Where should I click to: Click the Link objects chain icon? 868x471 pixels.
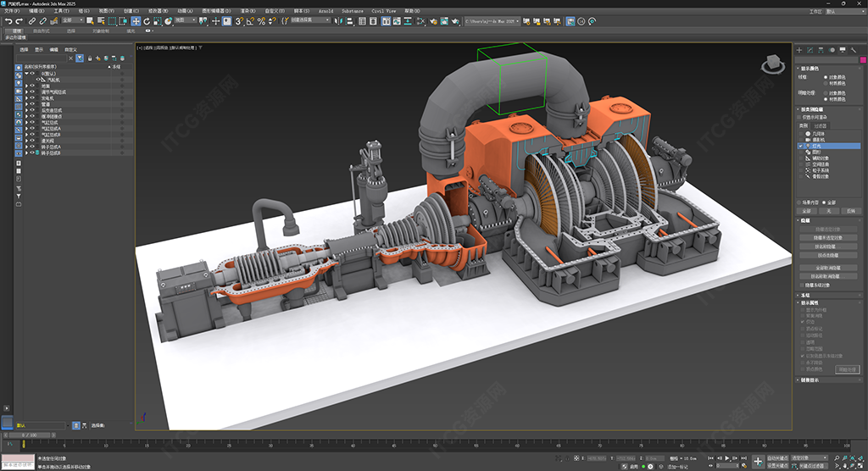click(31, 20)
